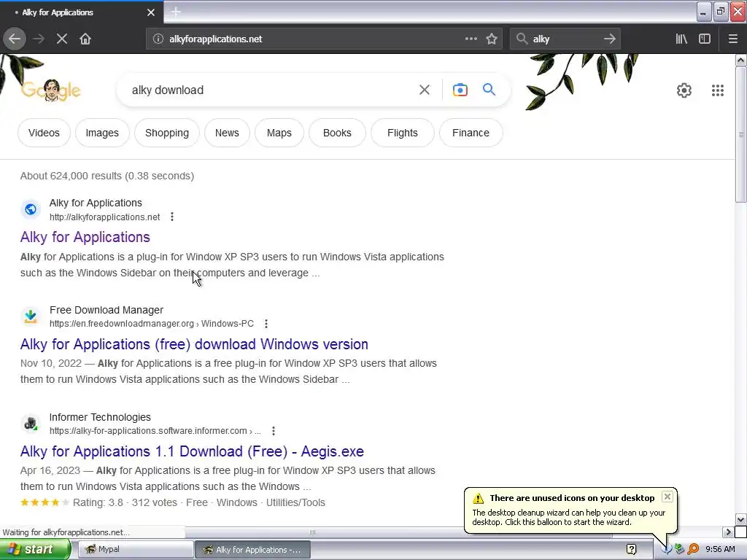
Task: Switch to News results
Action: click(x=227, y=133)
